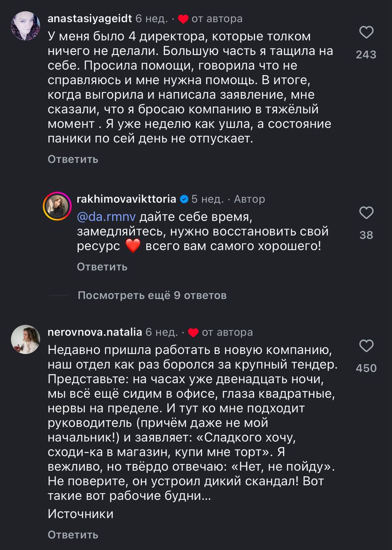Open anastasiyageidt's profile picture

click(x=25, y=26)
